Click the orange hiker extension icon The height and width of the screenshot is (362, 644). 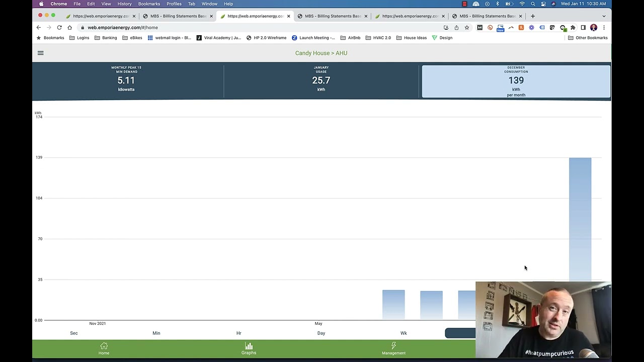(521, 28)
